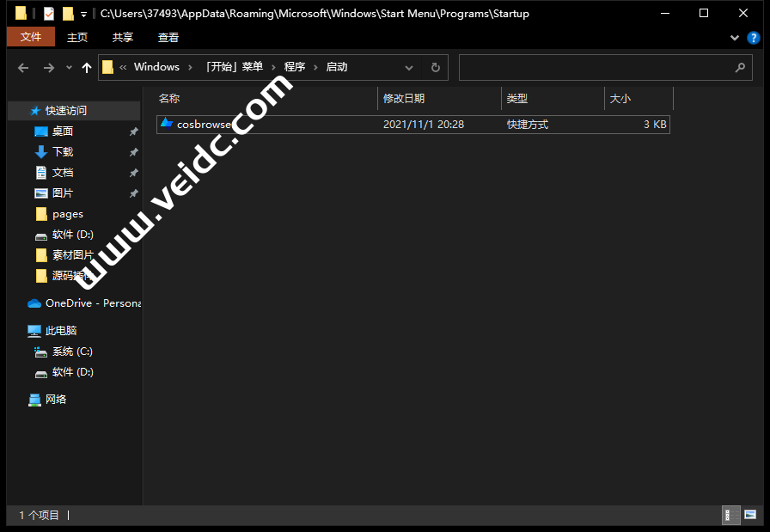
Task: Refresh the current folder
Action: pyautogui.click(x=435, y=67)
